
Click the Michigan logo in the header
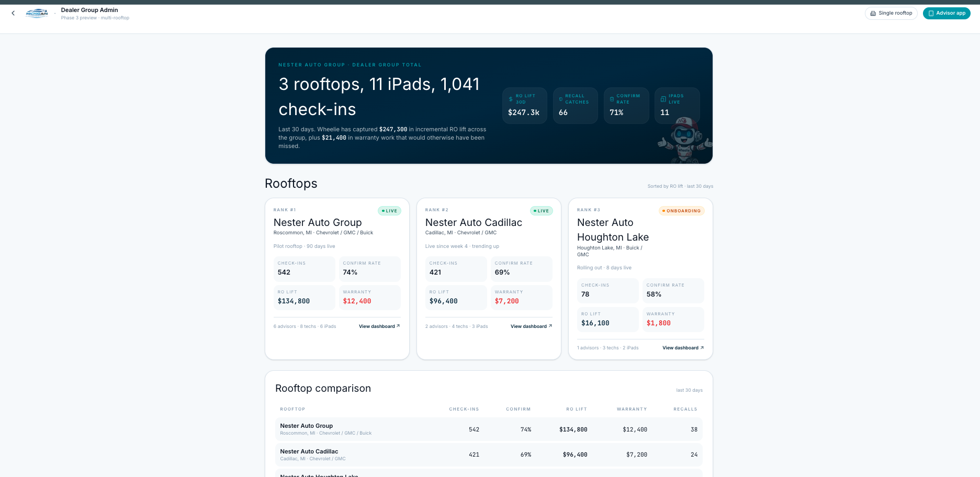[x=37, y=14]
